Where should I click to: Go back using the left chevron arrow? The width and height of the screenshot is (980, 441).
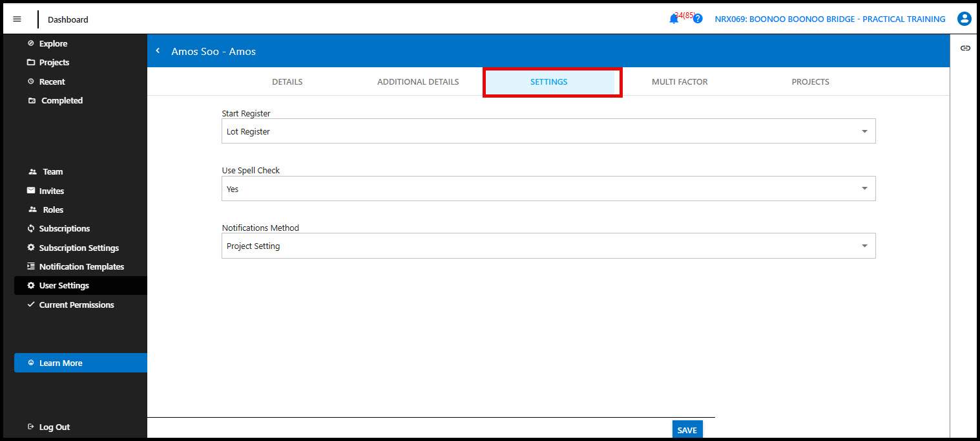coord(158,51)
